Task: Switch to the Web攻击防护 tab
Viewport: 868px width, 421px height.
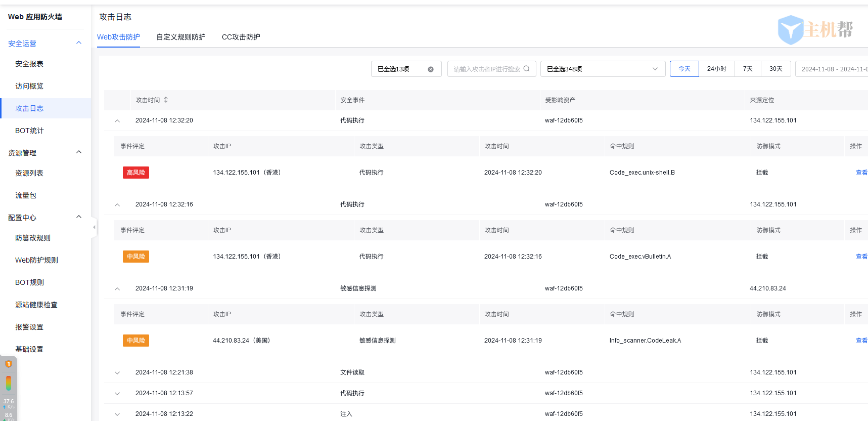Action: [118, 37]
